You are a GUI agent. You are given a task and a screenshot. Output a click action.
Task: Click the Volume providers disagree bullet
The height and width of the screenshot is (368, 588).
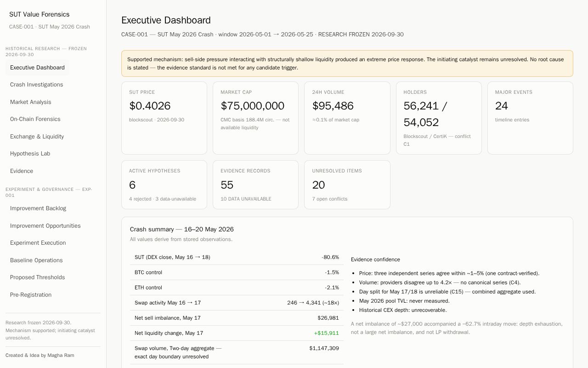pyautogui.click(x=440, y=282)
